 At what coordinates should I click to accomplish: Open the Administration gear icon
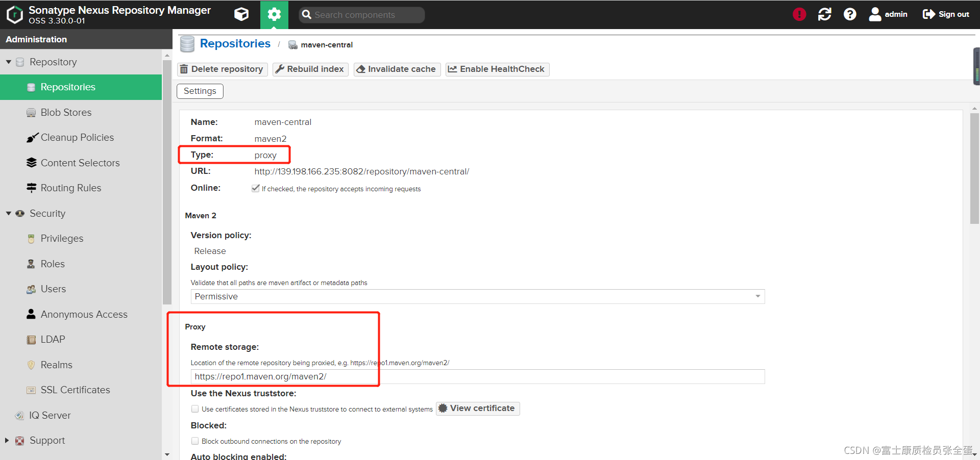[274, 14]
